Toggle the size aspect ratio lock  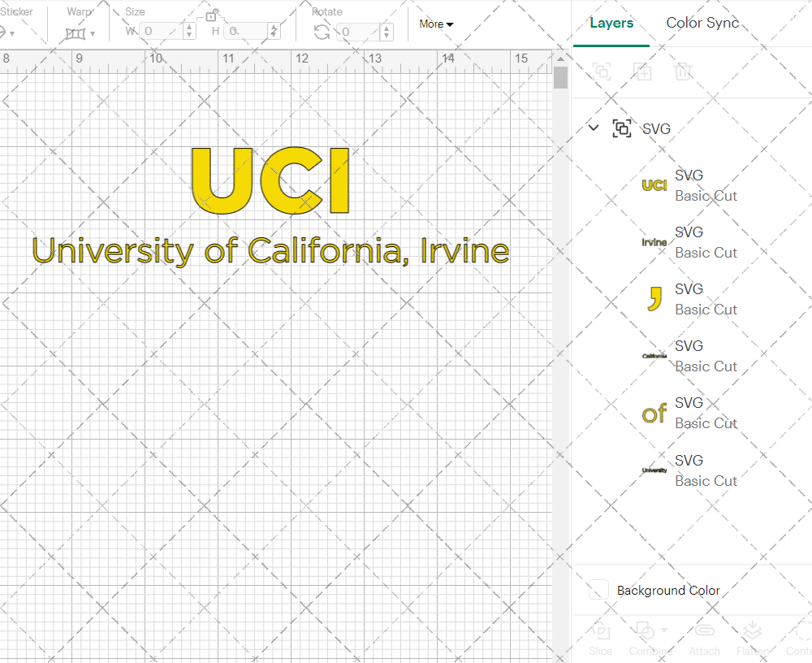tap(213, 16)
